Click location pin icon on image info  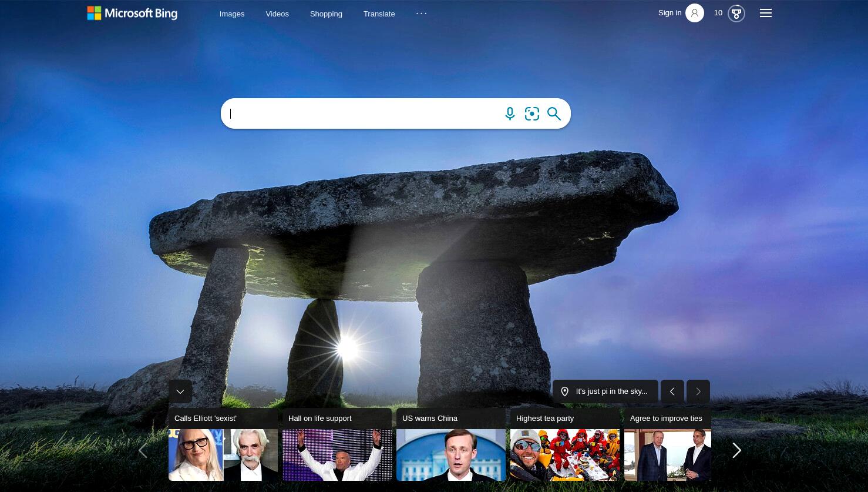click(564, 391)
